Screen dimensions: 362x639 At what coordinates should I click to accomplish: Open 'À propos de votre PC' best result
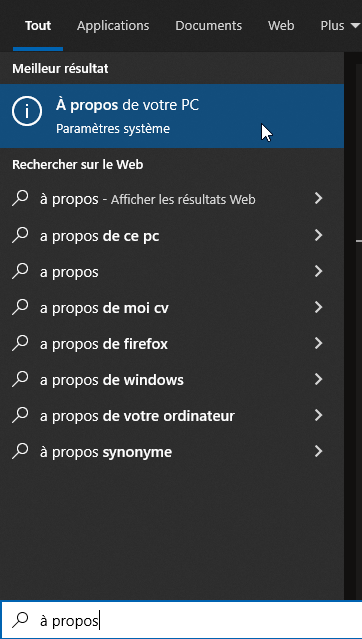click(x=172, y=116)
